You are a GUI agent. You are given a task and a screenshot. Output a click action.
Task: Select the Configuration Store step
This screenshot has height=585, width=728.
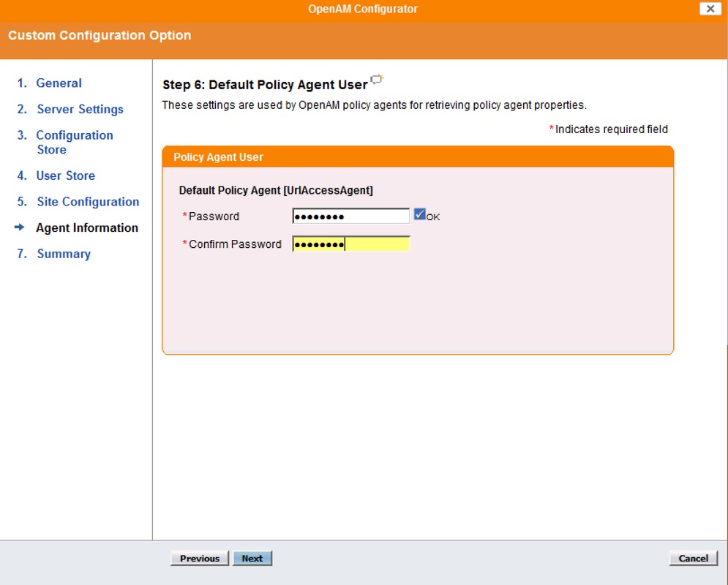tap(75, 135)
